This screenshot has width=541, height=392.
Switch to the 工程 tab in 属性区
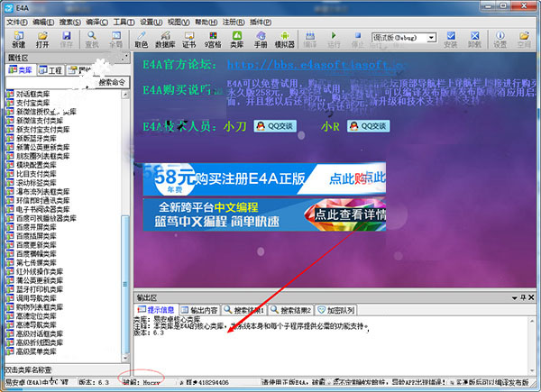pyautogui.click(x=50, y=70)
